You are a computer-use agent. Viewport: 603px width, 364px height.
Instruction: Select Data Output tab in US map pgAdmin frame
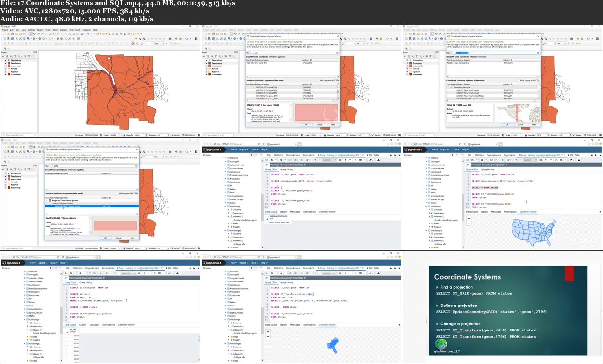click(x=472, y=212)
